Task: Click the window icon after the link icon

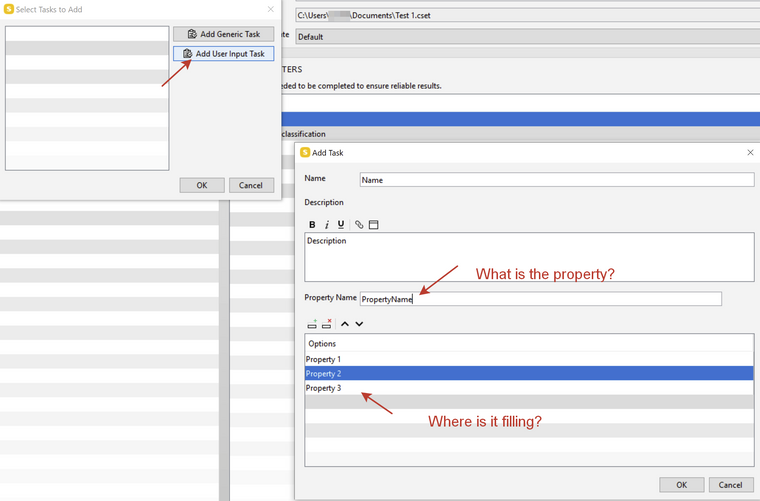Action: tap(373, 224)
